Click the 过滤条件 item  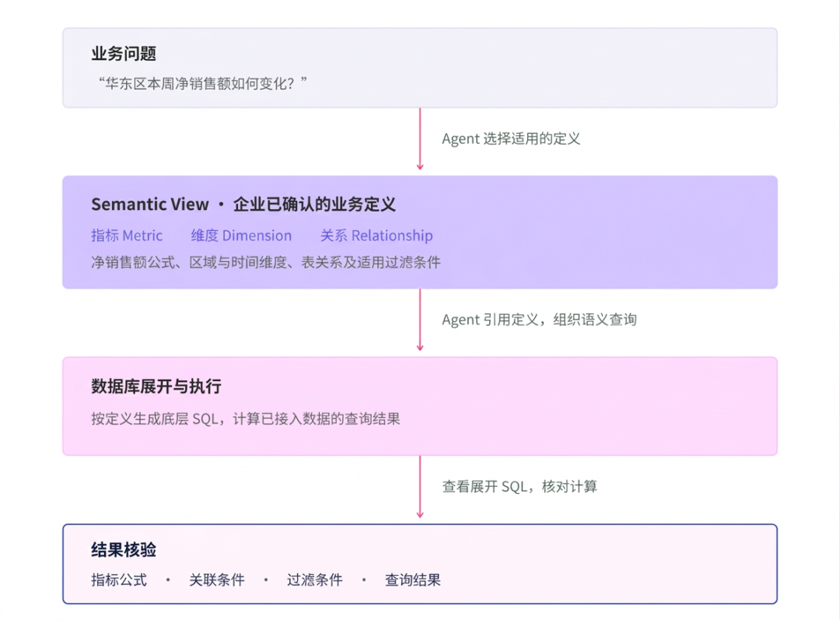tap(315, 580)
